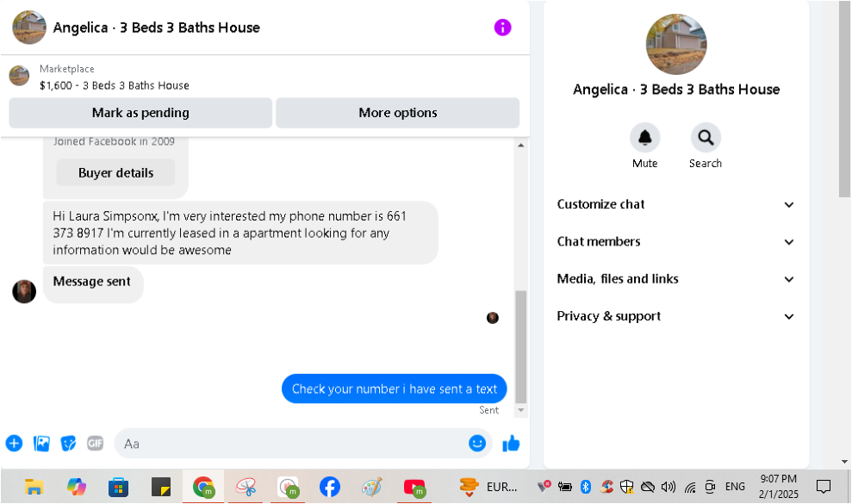Screen dimensions: 852x504
Task: Click the purple conversation info icon
Action: click(x=502, y=28)
